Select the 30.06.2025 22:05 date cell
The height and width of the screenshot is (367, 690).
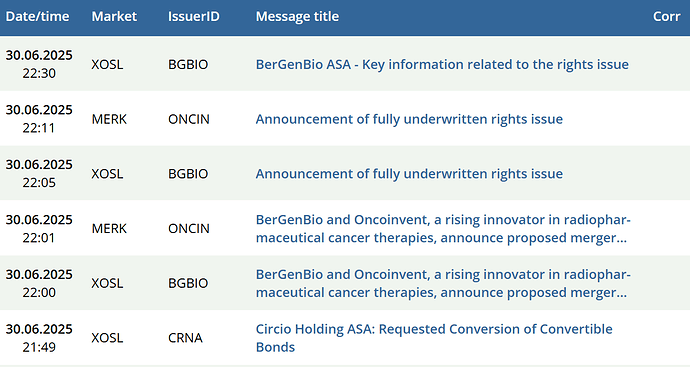pyautogui.click(x=39, y=173)
